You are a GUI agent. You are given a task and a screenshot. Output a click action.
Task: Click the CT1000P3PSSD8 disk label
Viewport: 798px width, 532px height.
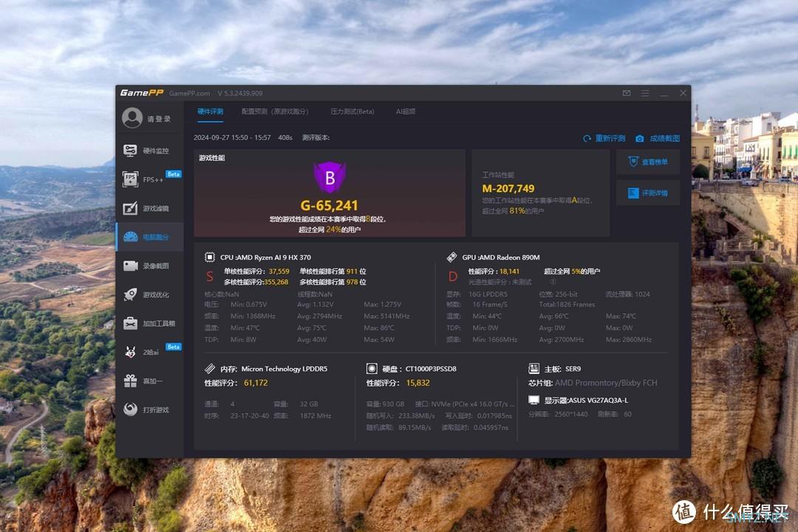point(431,369)
